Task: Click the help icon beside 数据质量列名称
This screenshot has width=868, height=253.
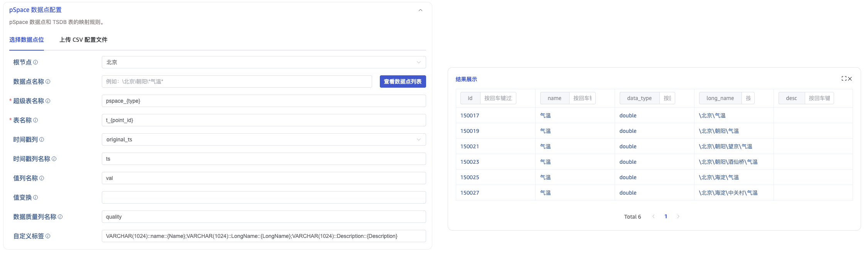Action: [60, 217]
